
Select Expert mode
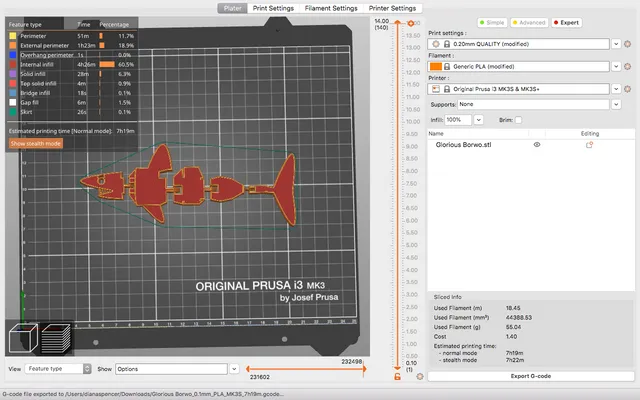[x=566, y=22]
